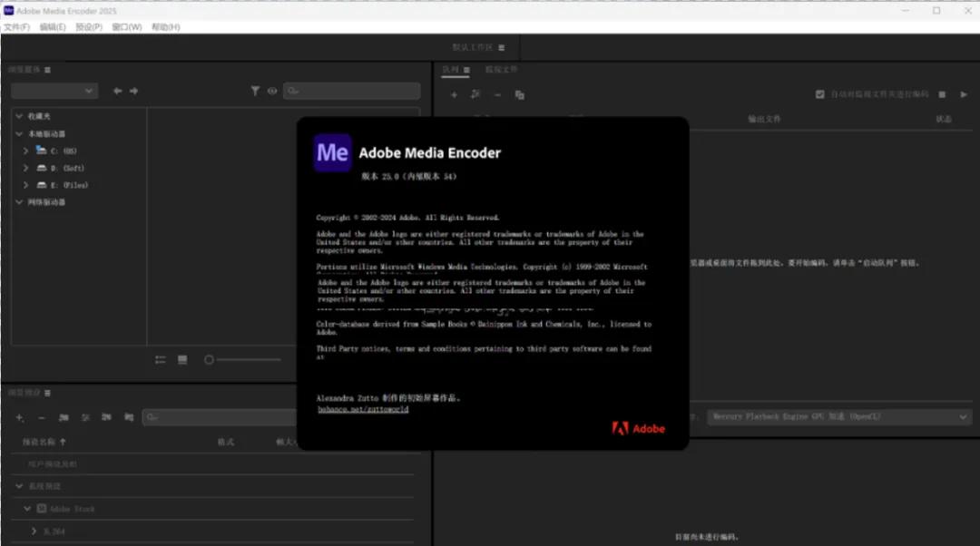Image resolution: width=980 pixels, height=546 pixels.
Task: Go back in media browser
Action: coord(117,91)
